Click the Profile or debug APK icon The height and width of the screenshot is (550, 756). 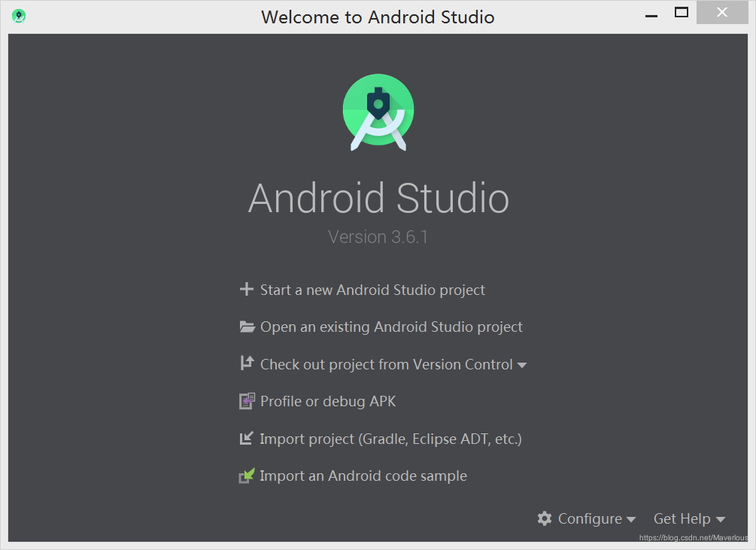247,401
